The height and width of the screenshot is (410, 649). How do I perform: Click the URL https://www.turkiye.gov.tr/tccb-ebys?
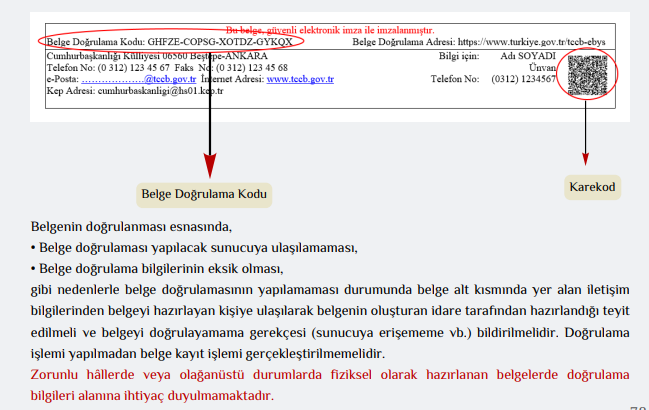point(531,42)
